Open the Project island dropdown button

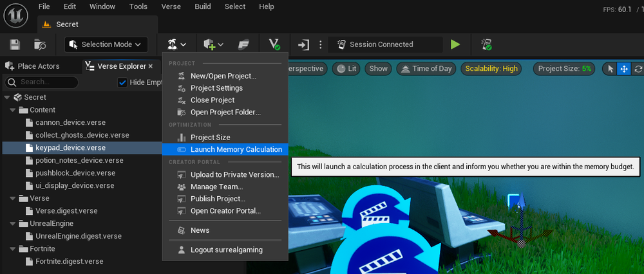[177, 44]
